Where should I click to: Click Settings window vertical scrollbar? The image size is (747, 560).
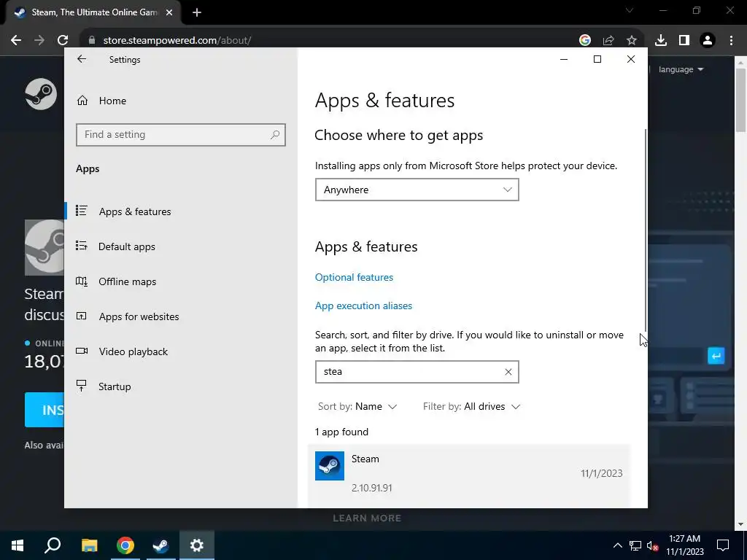point(646,230)
